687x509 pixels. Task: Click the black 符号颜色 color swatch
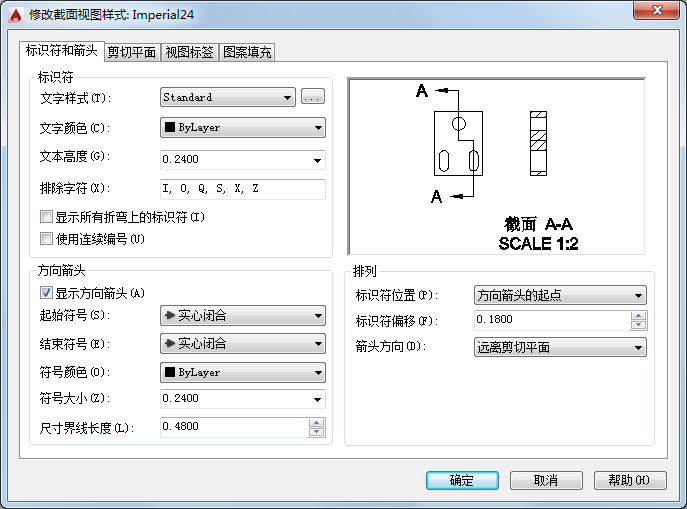pyautogui.click(x=170, y=372)
